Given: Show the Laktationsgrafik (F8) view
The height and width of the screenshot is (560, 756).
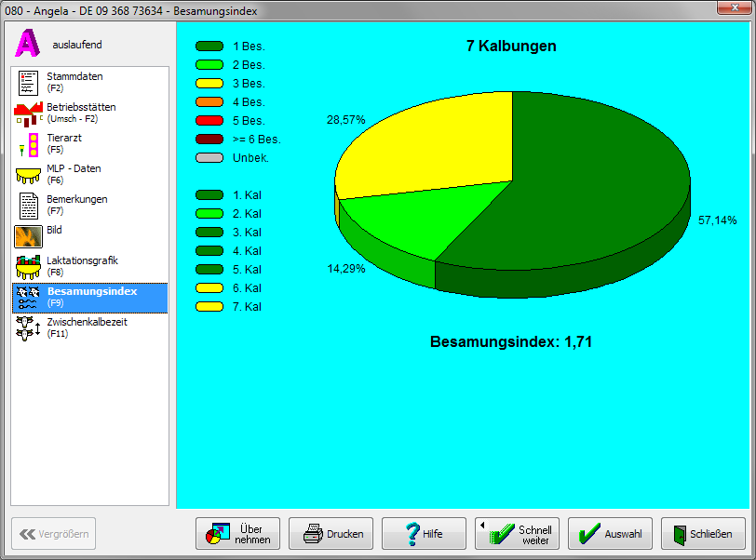Looking at the screenshot, I should coord(90,266).
